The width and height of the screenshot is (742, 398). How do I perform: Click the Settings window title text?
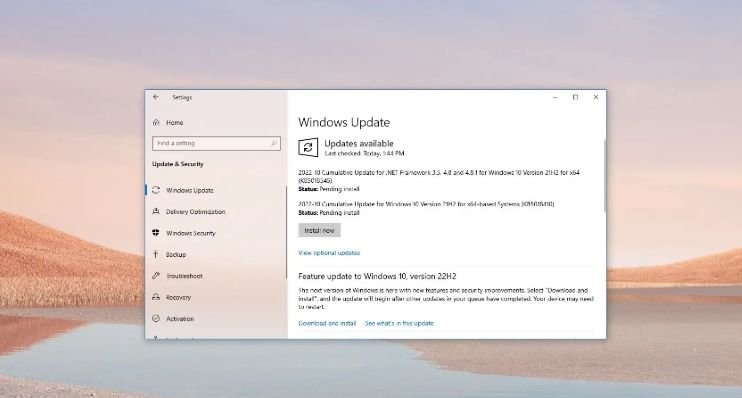[182, 97]
